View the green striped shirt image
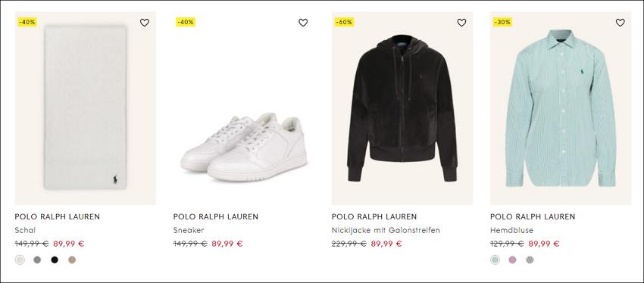 pyautogui.click(x=561, y=108)
